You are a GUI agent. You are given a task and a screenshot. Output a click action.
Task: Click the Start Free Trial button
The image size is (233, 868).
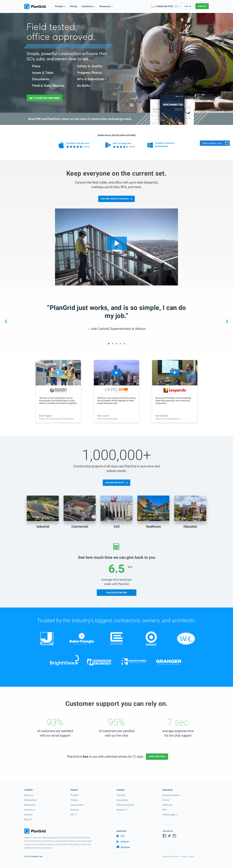[x=157, y=757]
